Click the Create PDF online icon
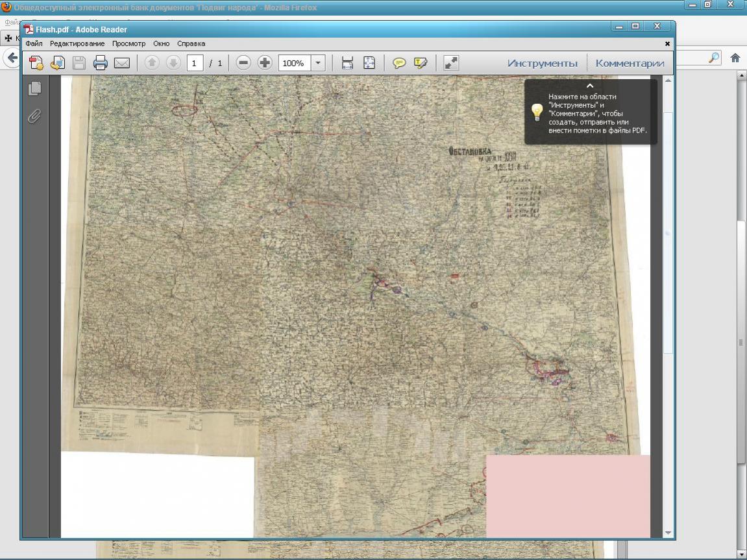The width and height of the screenshot is (747, 560). tap(36, 63)
